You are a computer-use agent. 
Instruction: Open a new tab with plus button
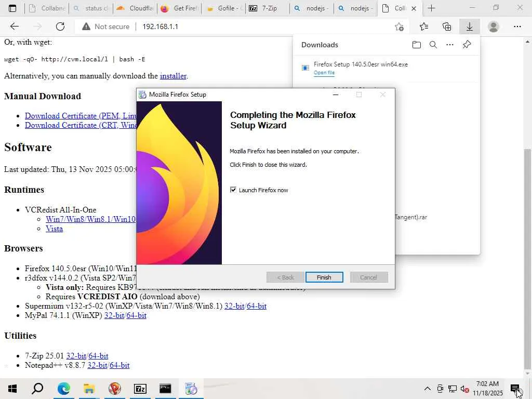(432, 8)
